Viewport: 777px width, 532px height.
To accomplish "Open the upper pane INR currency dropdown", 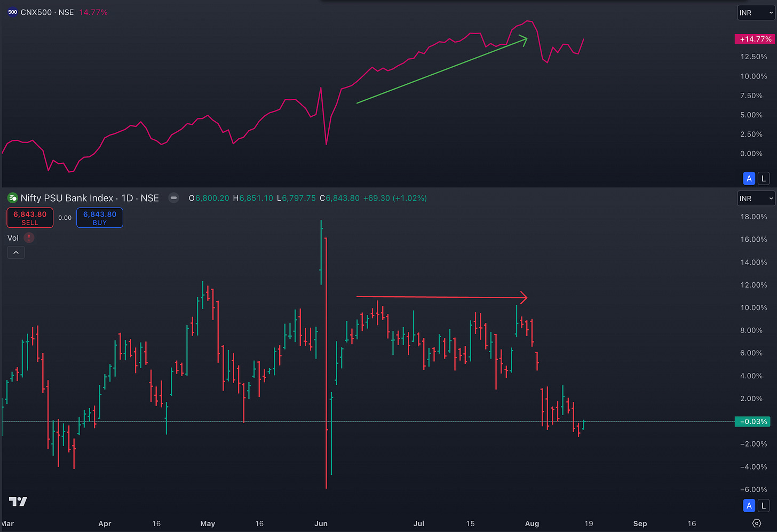I will 756,13.
